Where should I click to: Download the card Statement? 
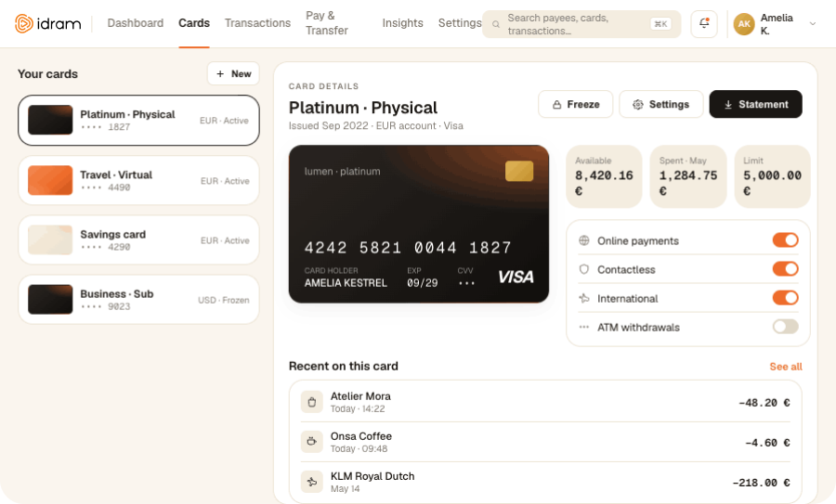pos(755,105)
